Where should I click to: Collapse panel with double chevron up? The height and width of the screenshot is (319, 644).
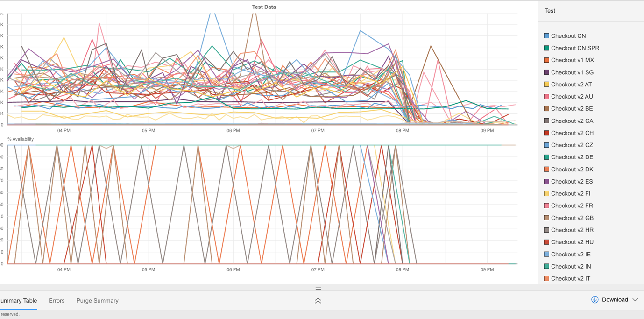click(318, 301)
